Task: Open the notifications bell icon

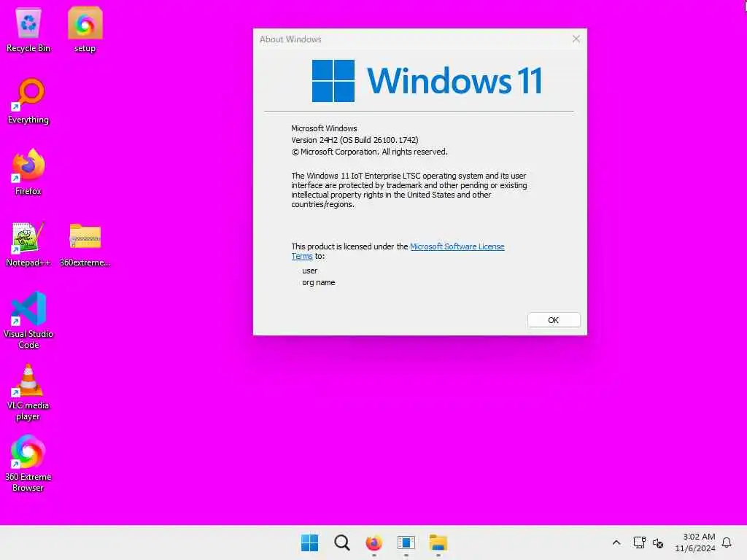Action: tap(727, 542)
